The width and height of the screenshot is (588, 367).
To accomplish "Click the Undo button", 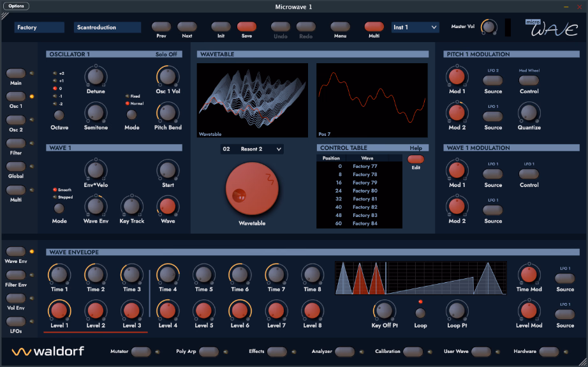I will (281, 27).
